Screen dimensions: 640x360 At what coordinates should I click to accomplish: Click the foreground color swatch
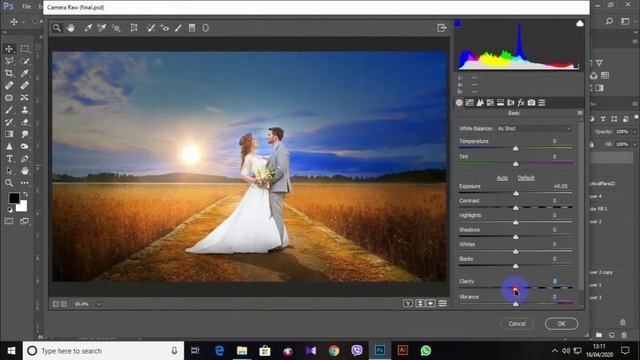point(14,198)
